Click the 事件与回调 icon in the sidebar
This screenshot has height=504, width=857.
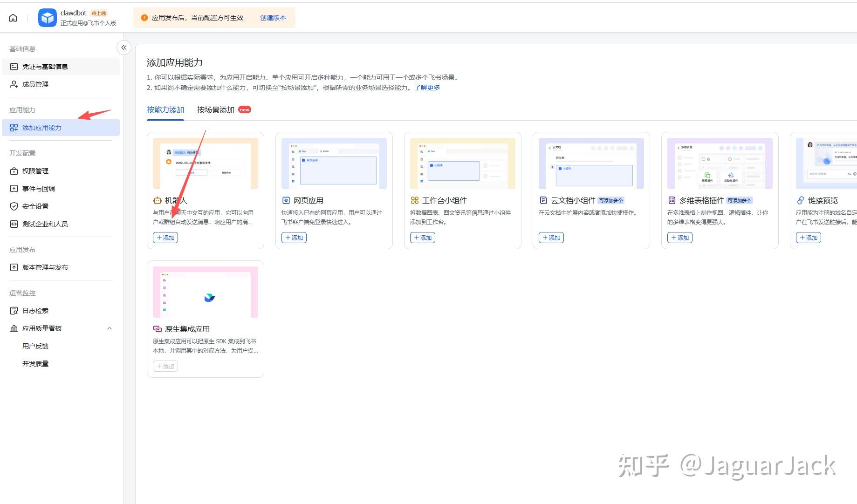(14, 189)
